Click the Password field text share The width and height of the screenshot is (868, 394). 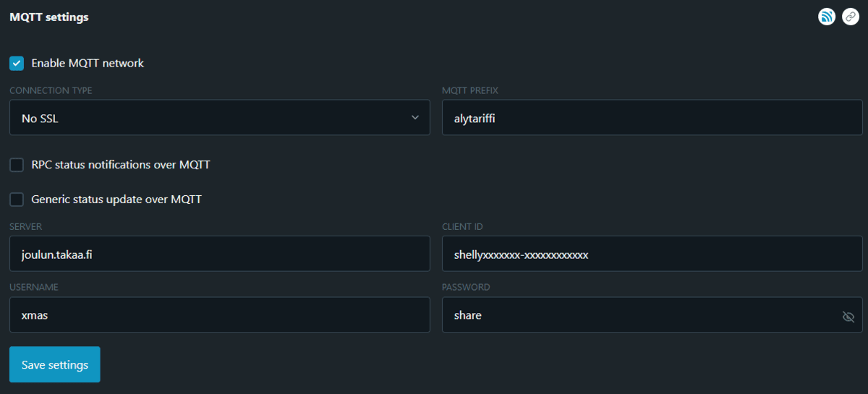tap(468, 315)
